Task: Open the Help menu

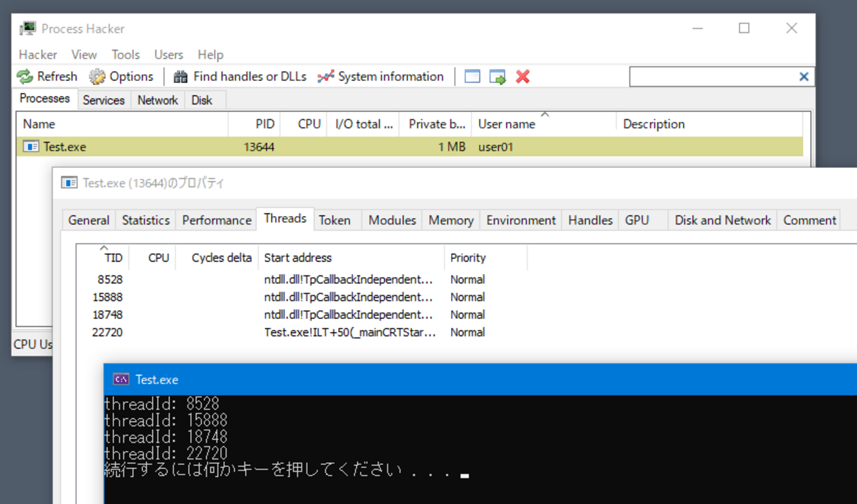Action: pyautogui.click(x=210, y=55)
